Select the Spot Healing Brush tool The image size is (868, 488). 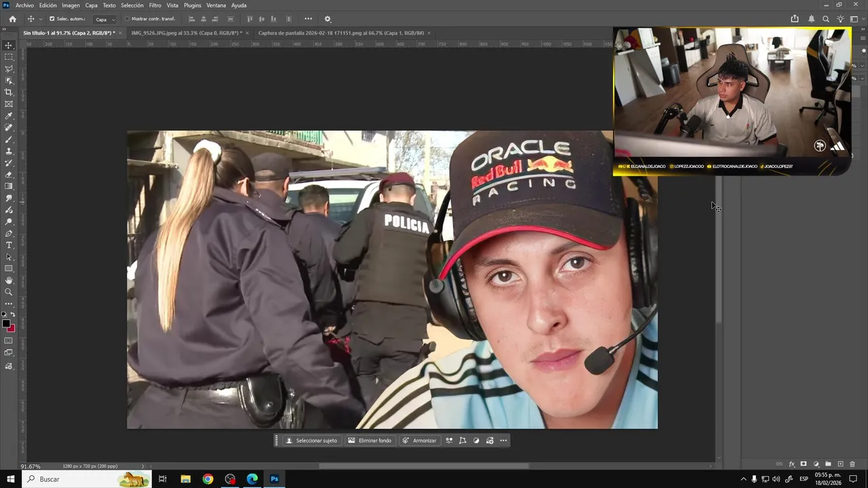click(9, 127)
